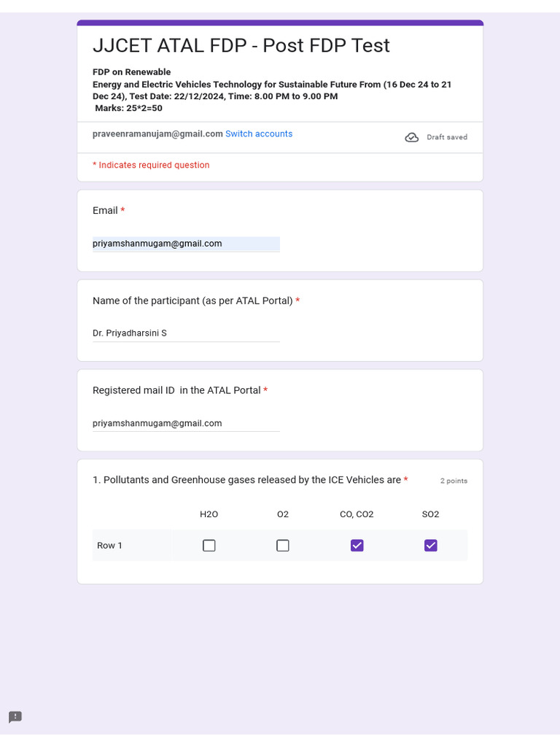Screen dimensions: 560x747
Task: Click the Switch accounts link
Action: (x=259, y=134)
